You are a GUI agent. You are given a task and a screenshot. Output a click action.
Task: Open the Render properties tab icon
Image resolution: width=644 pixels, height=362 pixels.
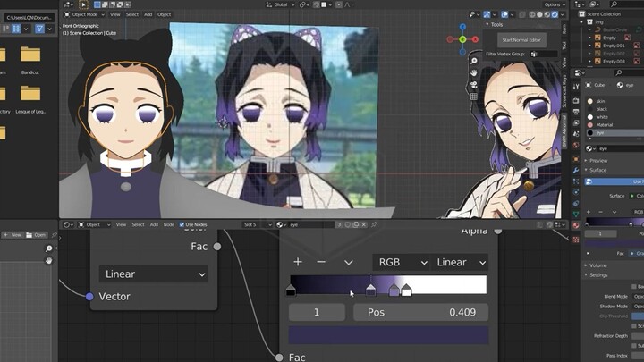[576, 100]
